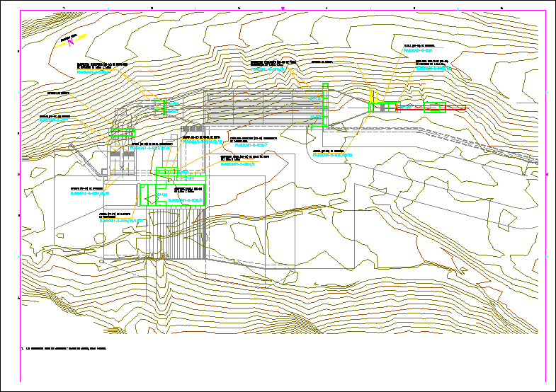Screen dimensions: 556x392
Task: Click grid column number 6 at top
Action: [501, 8]
